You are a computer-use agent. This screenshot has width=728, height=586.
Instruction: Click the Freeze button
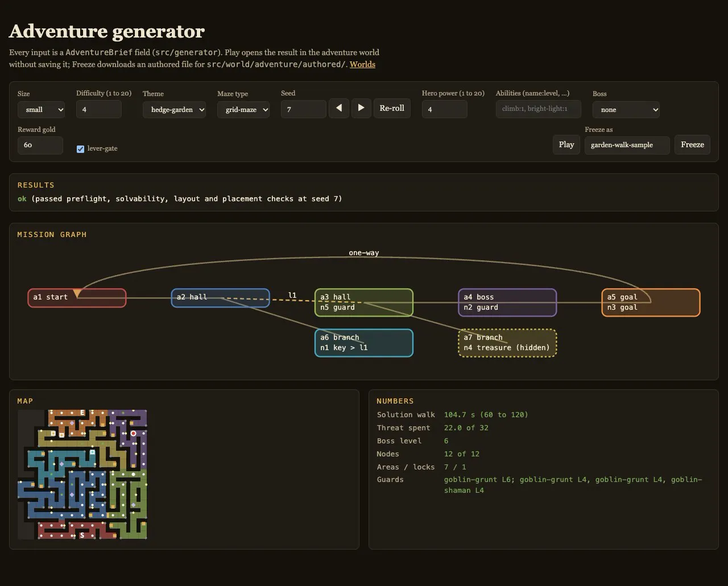click(693, 144)
